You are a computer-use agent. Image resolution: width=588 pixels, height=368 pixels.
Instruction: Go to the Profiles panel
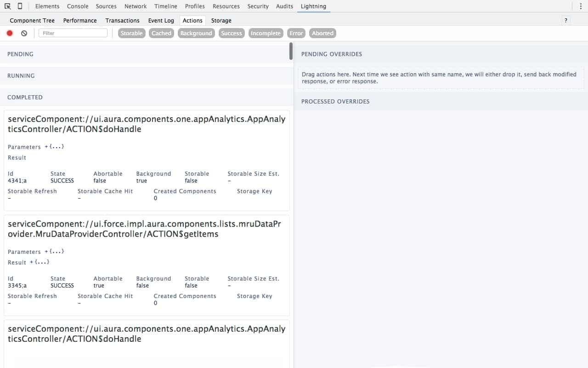[x=195, y=6]
